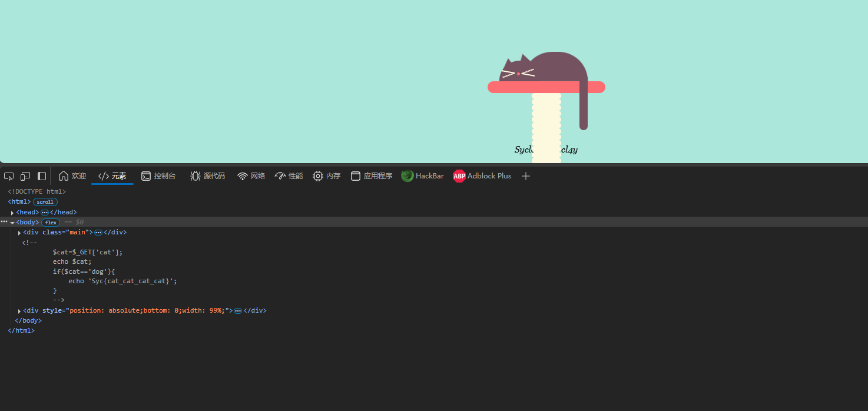Click the 元素 code brackets icon
The height and width of the screenshot is (411, 868).
tap(104, 176)
